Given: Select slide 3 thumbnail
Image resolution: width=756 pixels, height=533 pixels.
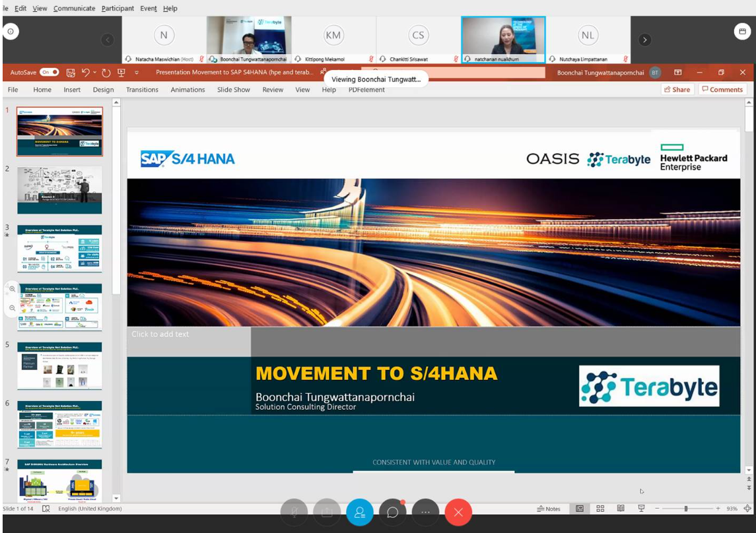Looking at the screenshot, I should 60,249.
